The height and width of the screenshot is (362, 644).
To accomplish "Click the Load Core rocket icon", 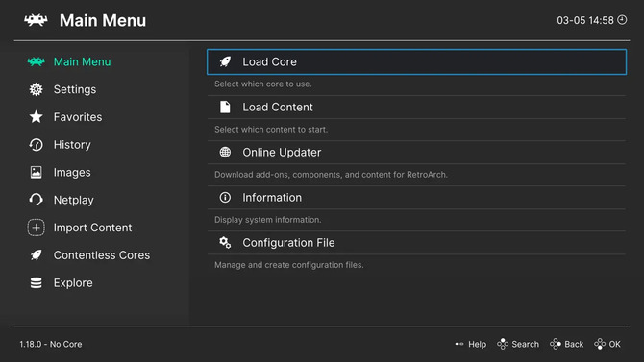I will click(225, 62).
